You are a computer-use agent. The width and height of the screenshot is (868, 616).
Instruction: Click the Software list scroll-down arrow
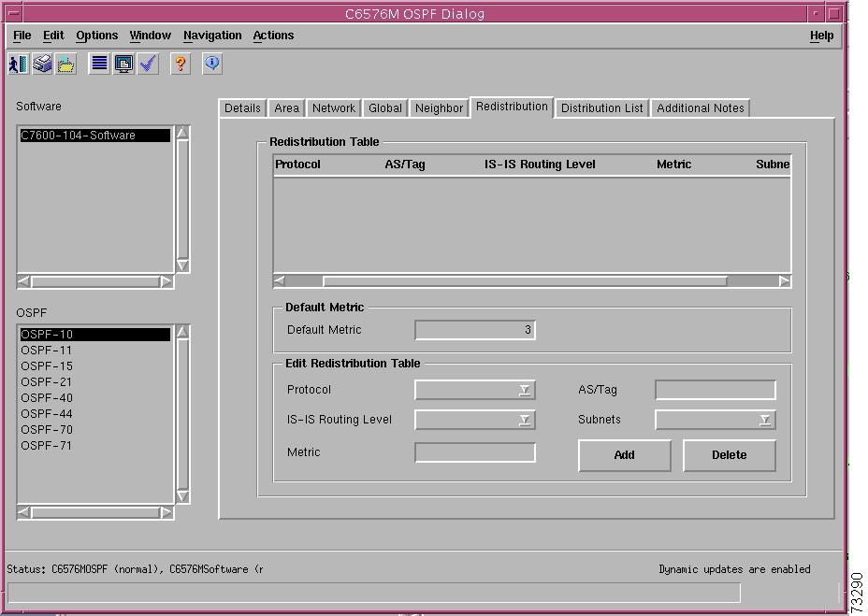click(x=182, y=265)
